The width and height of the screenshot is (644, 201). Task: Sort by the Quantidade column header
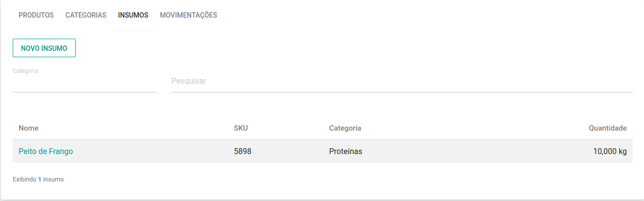coord(607,128)
